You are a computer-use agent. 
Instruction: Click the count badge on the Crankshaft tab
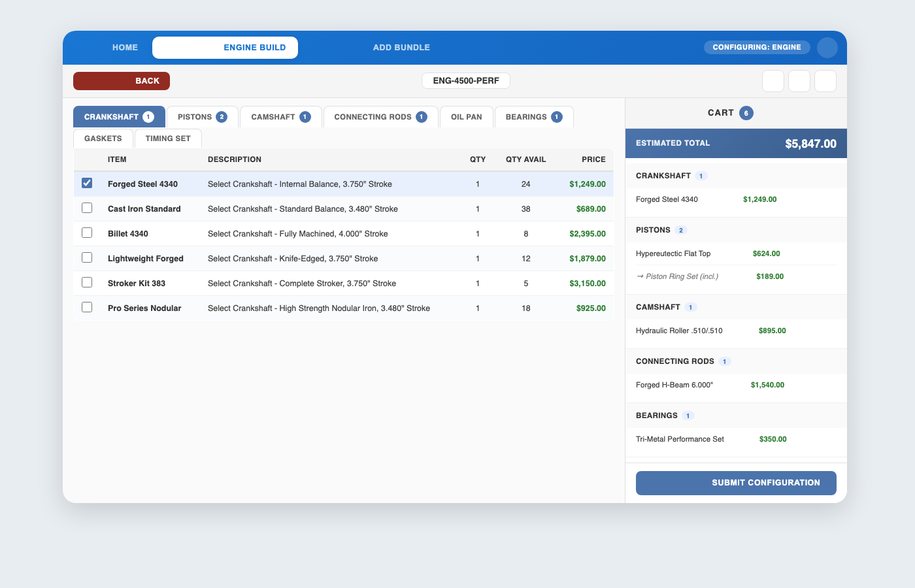(x=150, y=116)
